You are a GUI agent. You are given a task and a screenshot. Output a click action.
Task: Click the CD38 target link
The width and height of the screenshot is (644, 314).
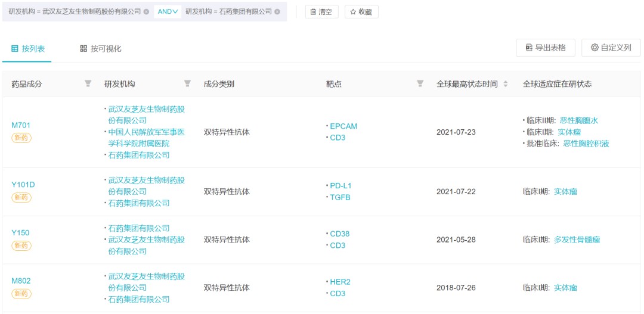(x=340, y=234)
